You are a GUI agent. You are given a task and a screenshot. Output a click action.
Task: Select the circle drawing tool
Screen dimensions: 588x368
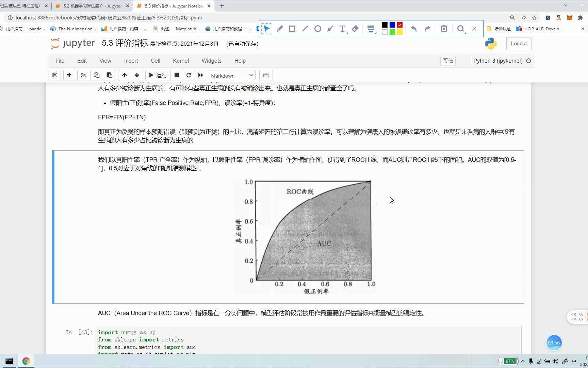(x=317, y=29)
